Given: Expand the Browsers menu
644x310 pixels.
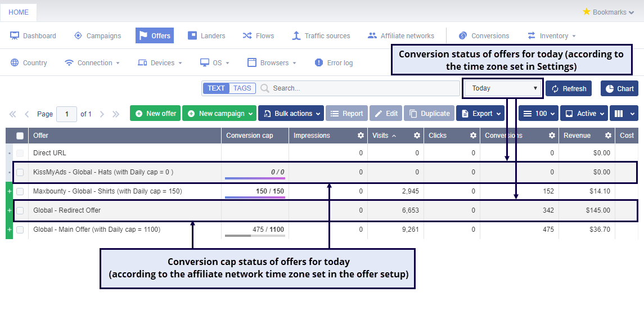Looking at the screenshot, I should 272,63.
